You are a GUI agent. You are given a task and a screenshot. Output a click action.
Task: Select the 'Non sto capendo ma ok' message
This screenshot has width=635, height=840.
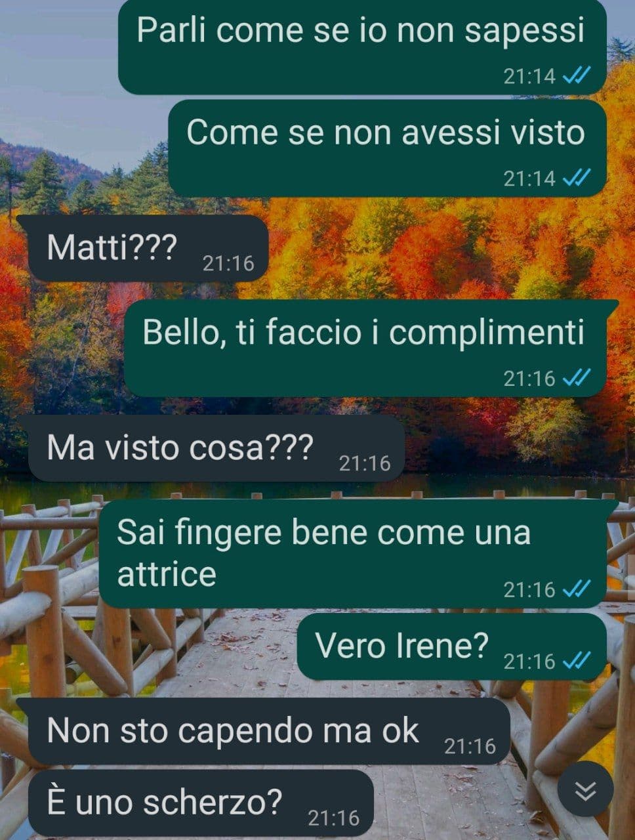(263, 732)
